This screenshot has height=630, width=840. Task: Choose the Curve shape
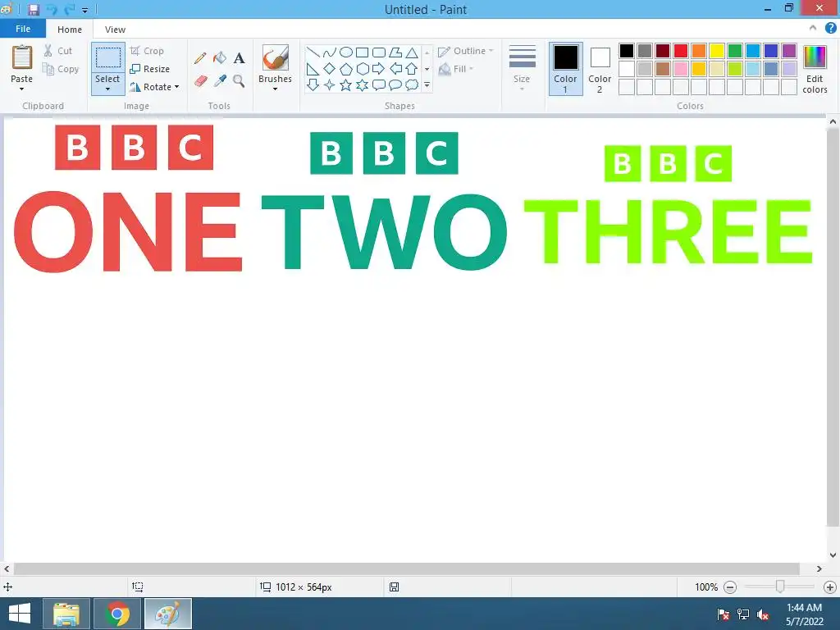click(330, 52)
